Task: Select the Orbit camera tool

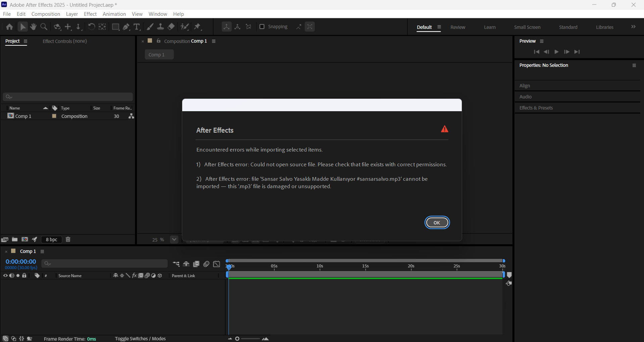Action: pos(57,27)
